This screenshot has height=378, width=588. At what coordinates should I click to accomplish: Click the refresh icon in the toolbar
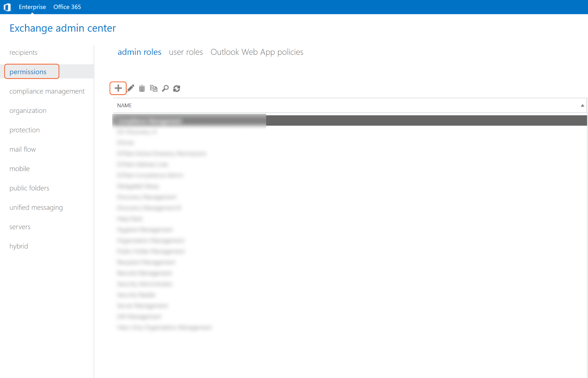click(177, 88)
